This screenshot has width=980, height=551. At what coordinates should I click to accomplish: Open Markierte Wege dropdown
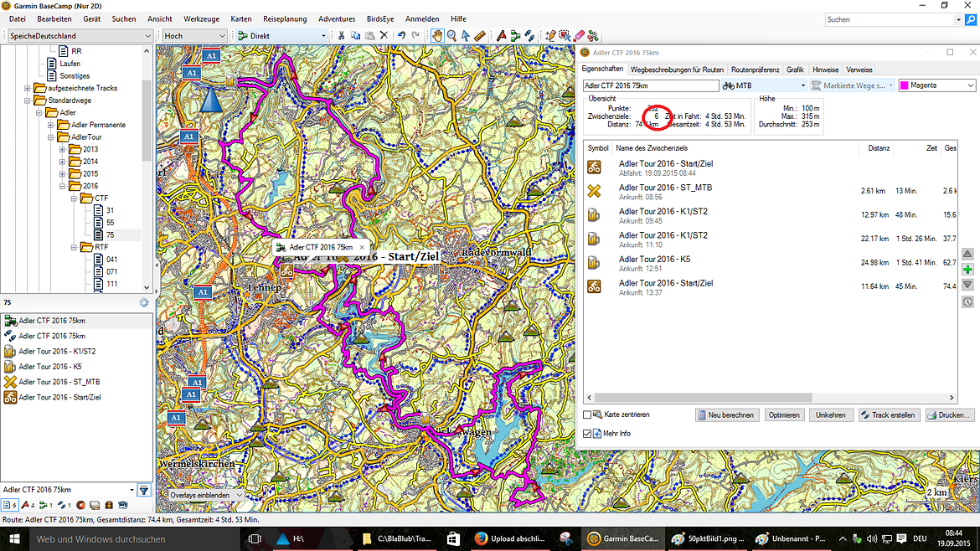(853, 85)
